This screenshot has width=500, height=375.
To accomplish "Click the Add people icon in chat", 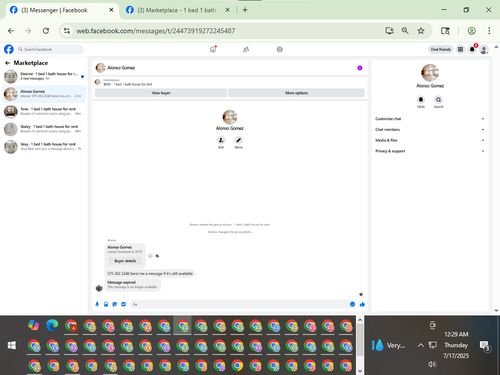I will pos(221,140).
